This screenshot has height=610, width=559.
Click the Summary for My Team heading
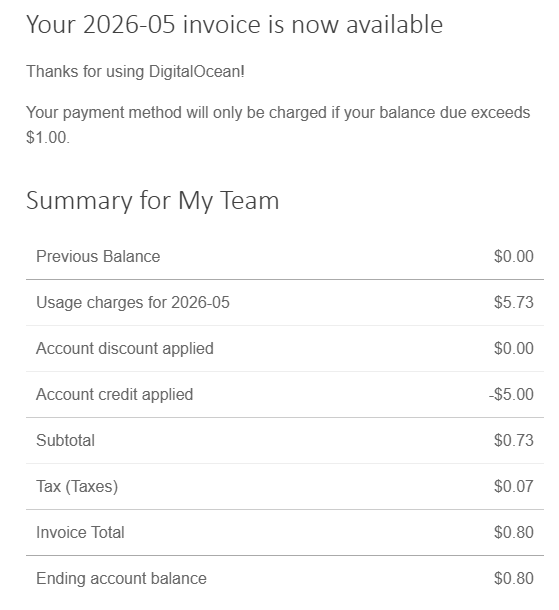click(x=152, y=201)
